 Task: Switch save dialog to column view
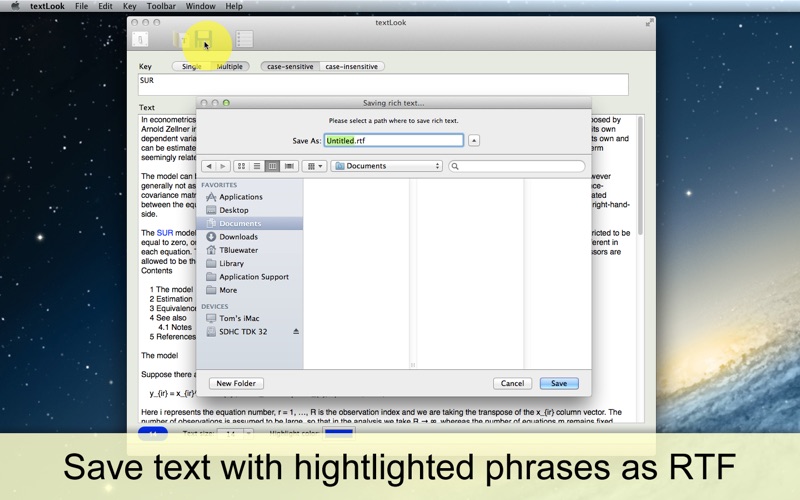(272, 166)
